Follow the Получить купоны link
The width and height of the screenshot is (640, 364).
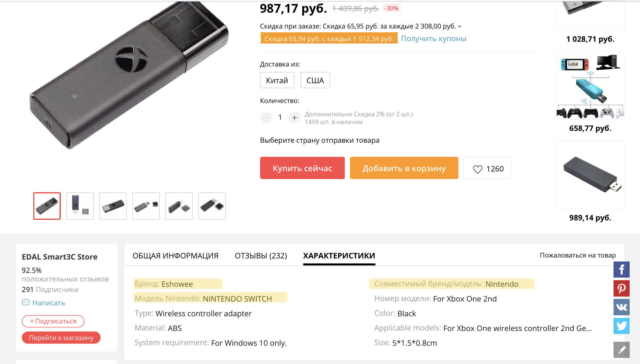(433, 39)
